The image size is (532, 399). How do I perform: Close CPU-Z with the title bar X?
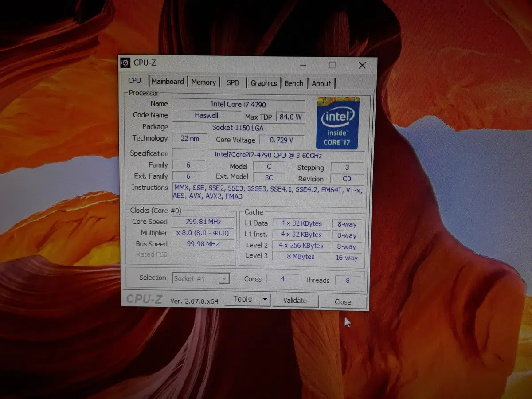pyautogui.click(x=362, y=65)
